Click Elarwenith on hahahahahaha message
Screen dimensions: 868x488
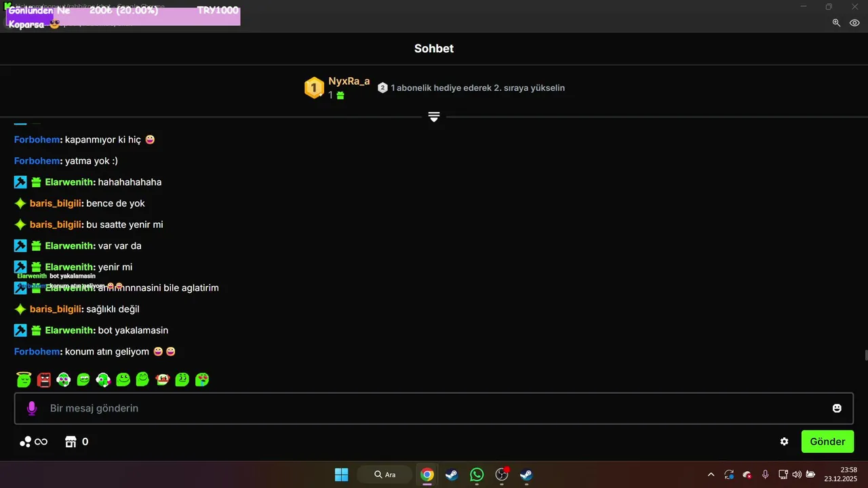69,182
